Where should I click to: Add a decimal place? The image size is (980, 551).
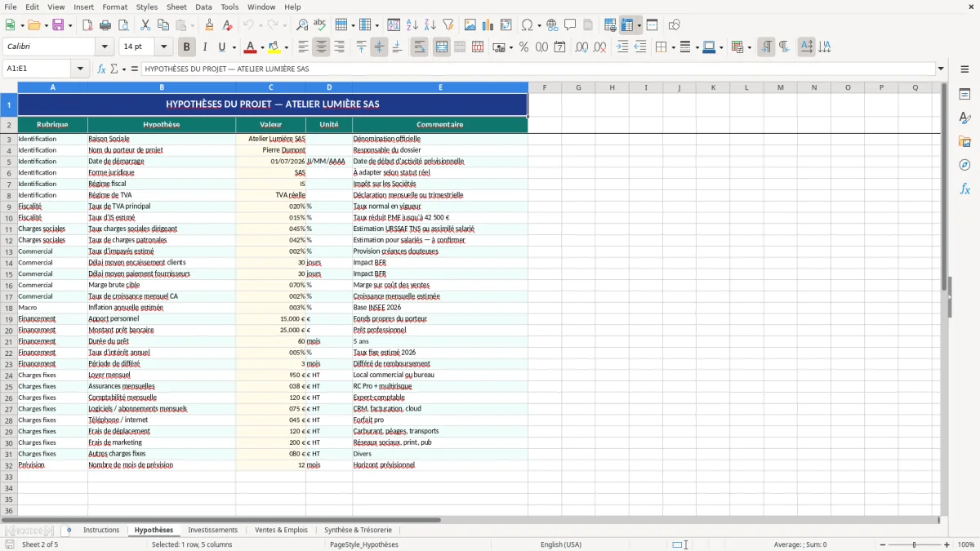[581, 47]
